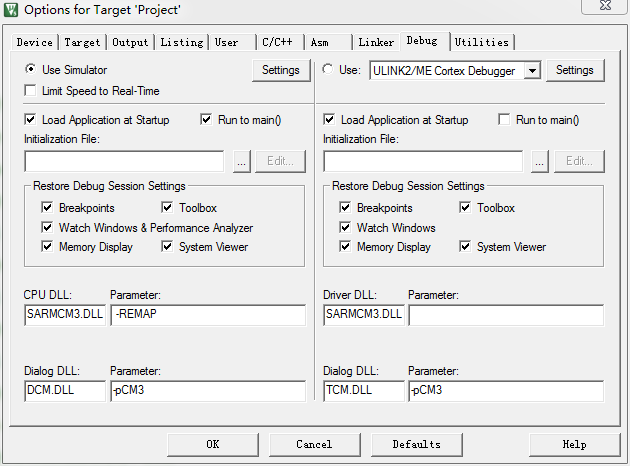
Task: Toggle Watch Windows & Performance Analyzer
Action: tap(47, 227)
